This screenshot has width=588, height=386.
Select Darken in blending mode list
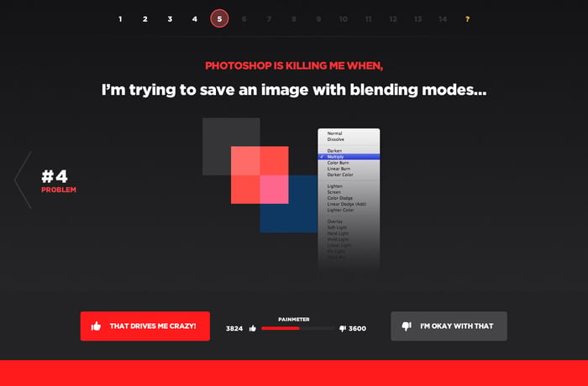coord(334,151)
